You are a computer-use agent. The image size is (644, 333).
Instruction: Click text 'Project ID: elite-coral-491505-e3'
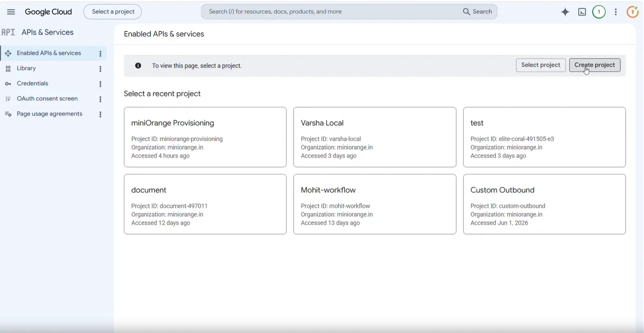tap(512, 139)
